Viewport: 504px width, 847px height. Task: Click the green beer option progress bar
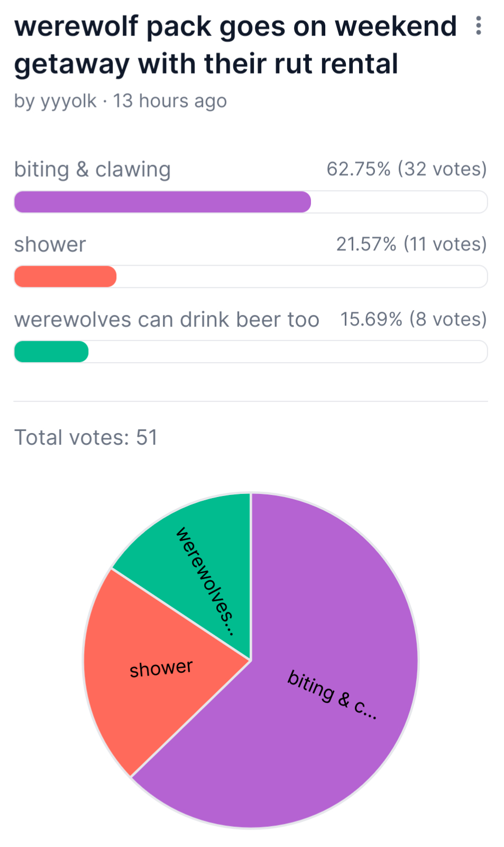click(51, 352)
